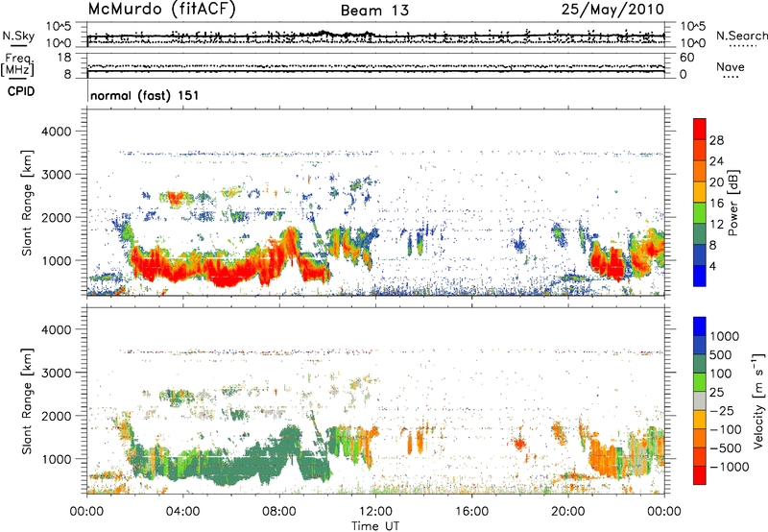768x532 pixels.
Task: Click the 'N.Search' legend label
Action: click(x=741, y=36)
